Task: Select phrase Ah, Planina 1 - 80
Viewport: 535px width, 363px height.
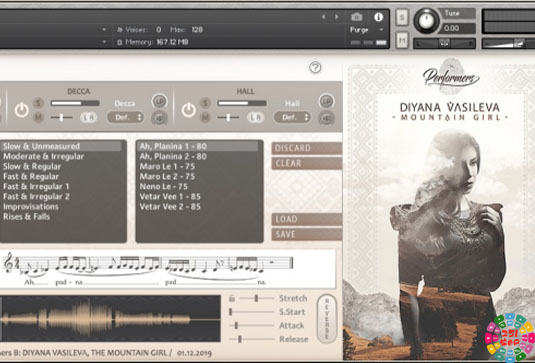Action: (198, 146)
